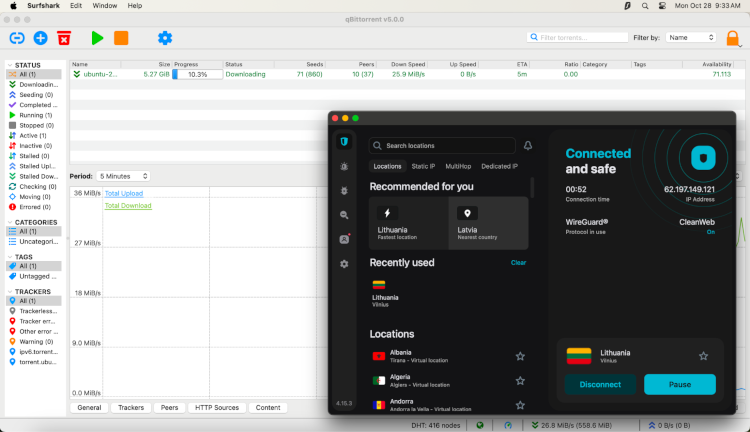Viewport: 750px width, 432px height.
Task: Select the Albania Tirana location row
Action: point(449,356)
